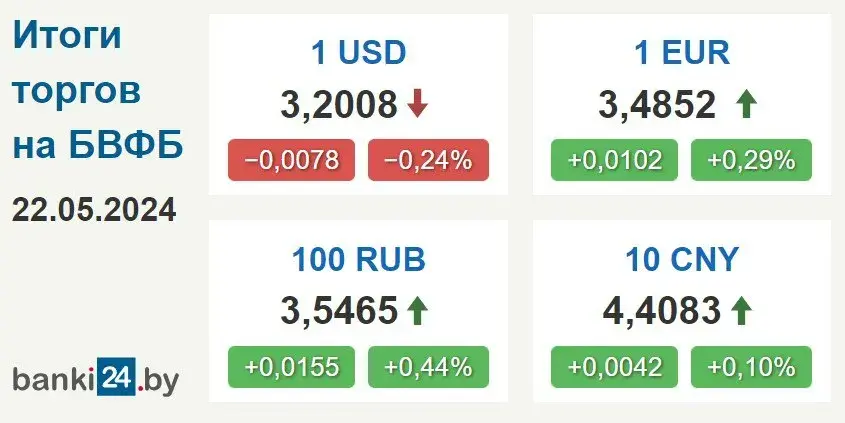Click the +0,10% CNY percent badge
This screenshot has height=423, width=845.
point(751,367)
